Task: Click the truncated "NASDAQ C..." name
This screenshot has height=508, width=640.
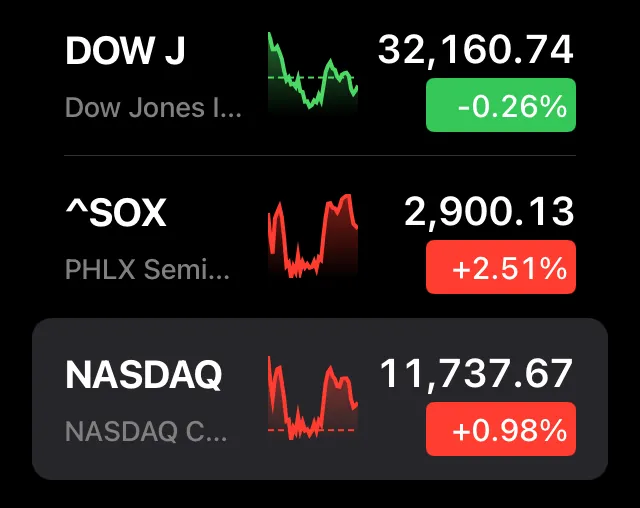Action: pos(146,431)
